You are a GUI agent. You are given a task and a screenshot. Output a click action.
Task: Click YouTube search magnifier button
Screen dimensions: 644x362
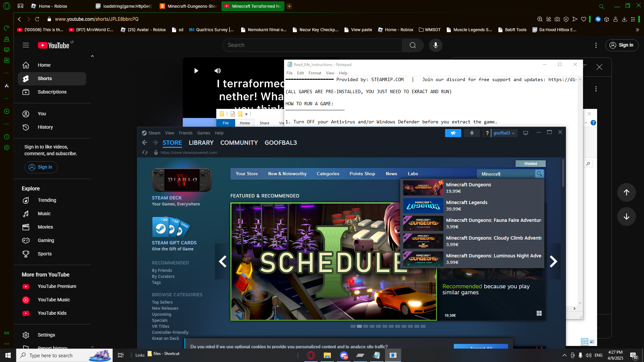pos(413,45)
